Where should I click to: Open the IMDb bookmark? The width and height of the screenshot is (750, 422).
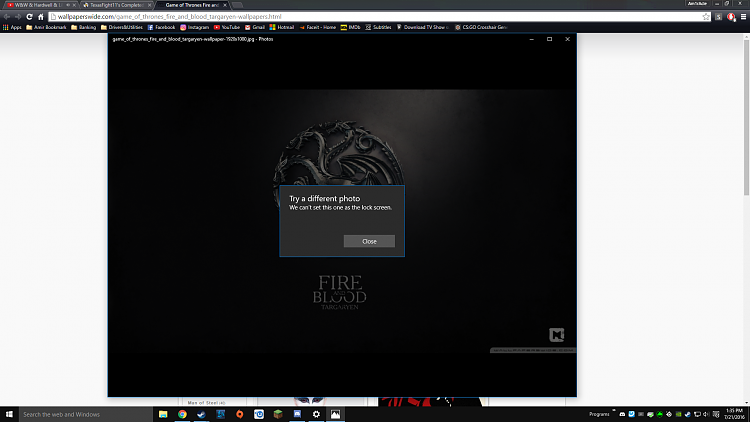coord(350,27)
